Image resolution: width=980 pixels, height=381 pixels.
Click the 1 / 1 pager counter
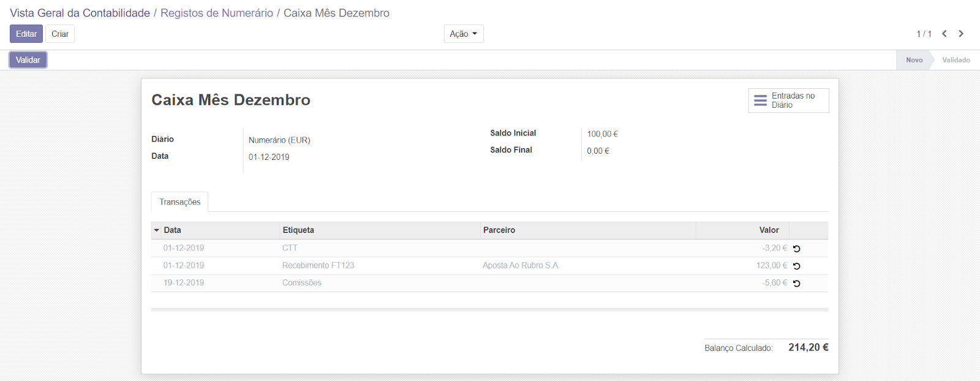[924, 34]
